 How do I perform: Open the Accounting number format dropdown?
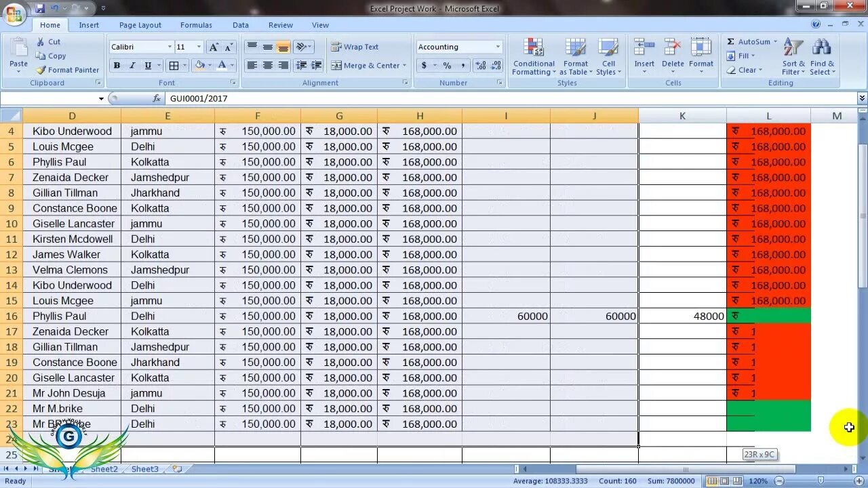[x=497, y=47]
